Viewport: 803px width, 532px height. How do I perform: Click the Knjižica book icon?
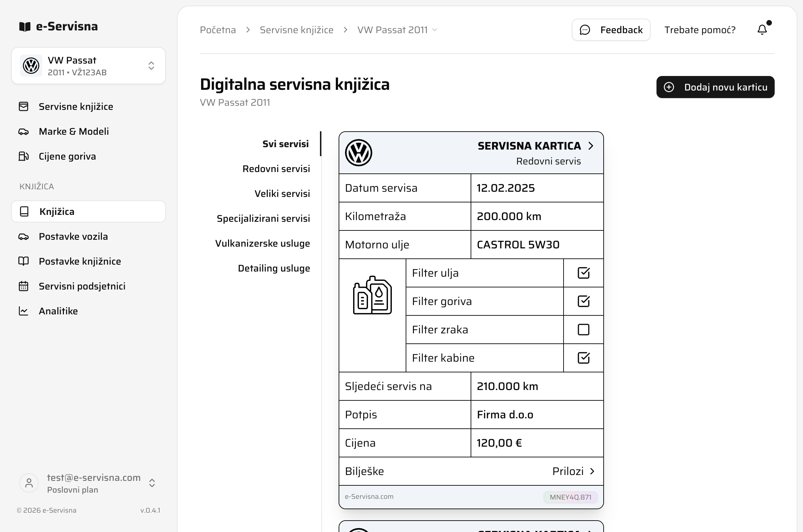pos(23,211)
